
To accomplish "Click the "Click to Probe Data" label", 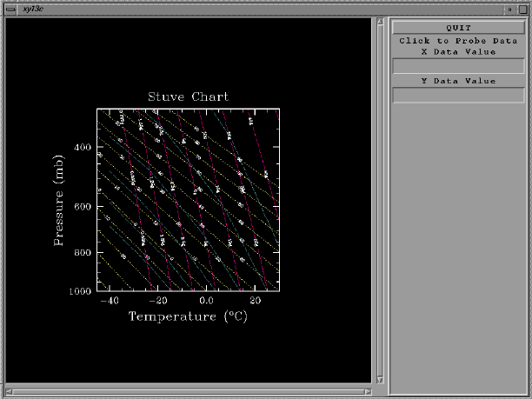I will pos(458,41).
